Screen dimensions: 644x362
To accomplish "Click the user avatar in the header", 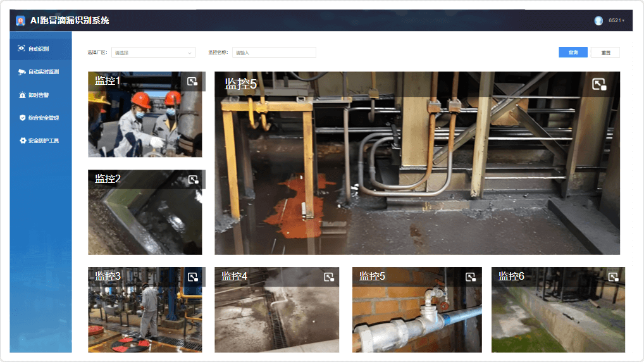I will click(x=598, y=20).
